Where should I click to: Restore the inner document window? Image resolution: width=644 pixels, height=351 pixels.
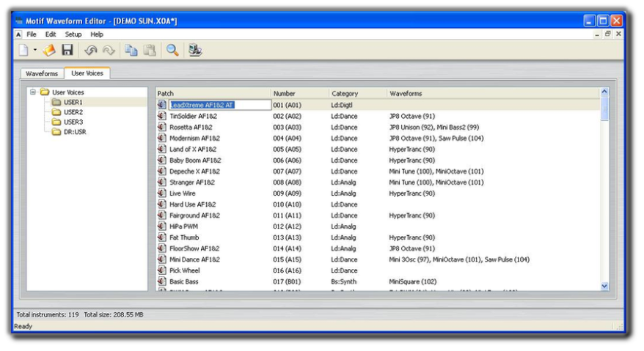[607, 34]
